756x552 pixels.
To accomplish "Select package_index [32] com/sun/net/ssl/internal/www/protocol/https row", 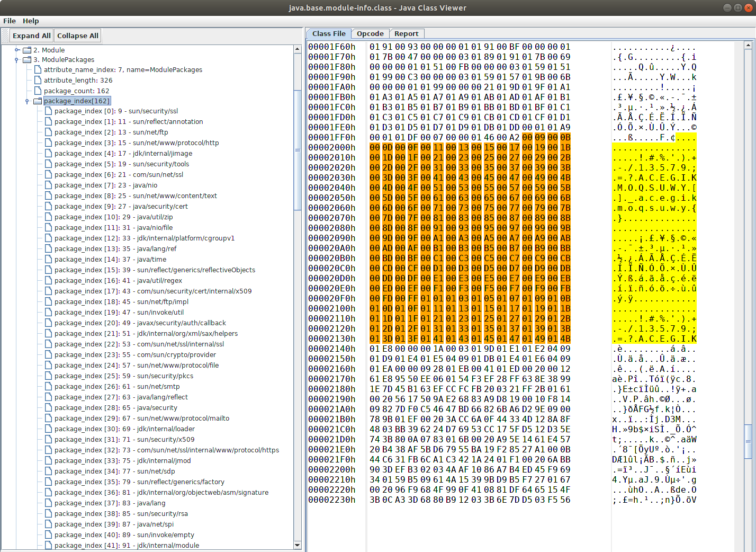I will (167, 450).
